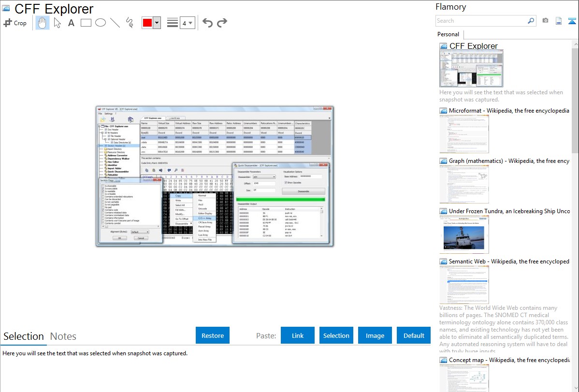Viewport: 579px width, 392px height.
Task: Switch to the Personal tab
Action: (448, 34)
